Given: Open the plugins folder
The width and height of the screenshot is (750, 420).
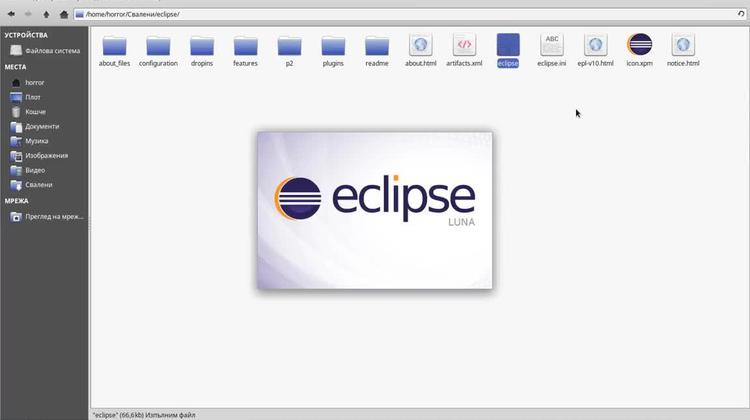Looking at the screenshot, I should (x=333, y=50).
